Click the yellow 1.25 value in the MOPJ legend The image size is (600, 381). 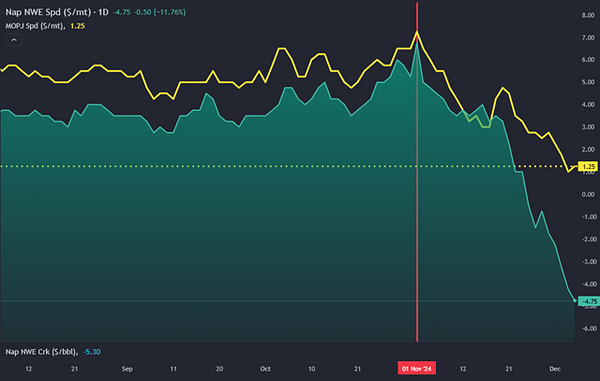click(78, 26)
